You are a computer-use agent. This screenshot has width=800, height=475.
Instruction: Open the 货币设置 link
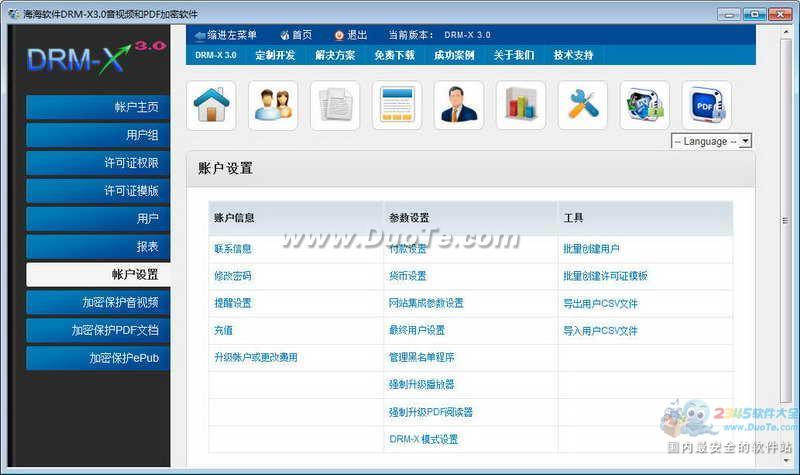(x=408, y=276)
